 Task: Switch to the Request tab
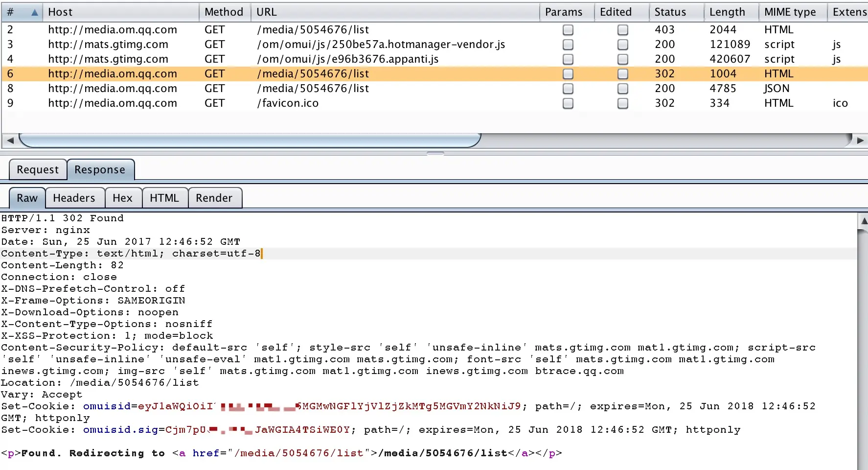(x=38, y=170)
